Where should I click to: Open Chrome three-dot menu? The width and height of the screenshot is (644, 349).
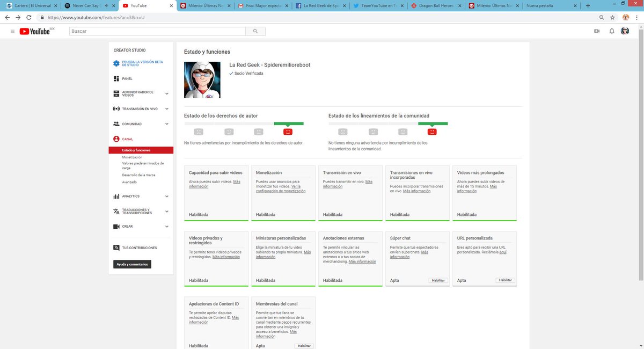638,17
